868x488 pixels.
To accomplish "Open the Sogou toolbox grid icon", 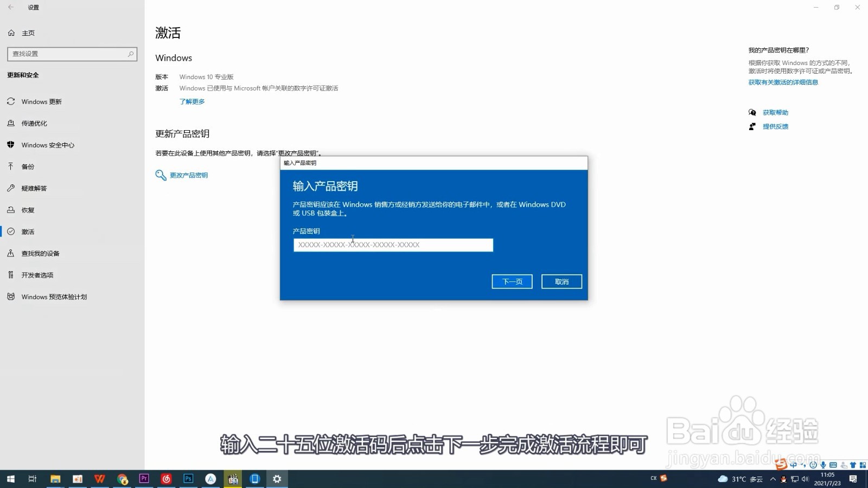I will [x=863, y=465].
